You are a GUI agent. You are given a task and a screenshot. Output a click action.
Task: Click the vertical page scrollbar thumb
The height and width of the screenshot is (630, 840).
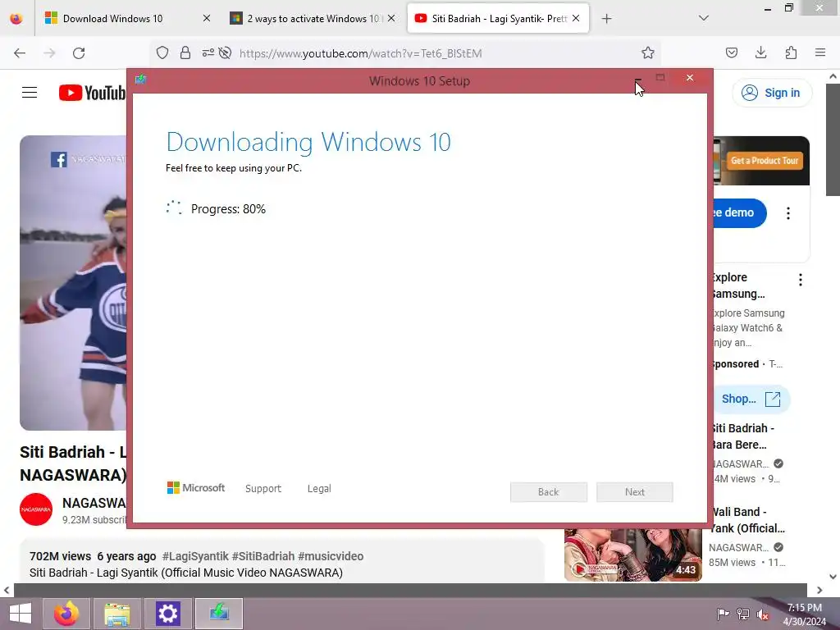pos(833,139)
